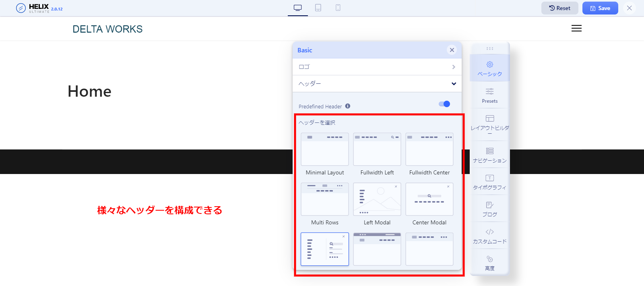Toggle the Predefined Header switch
The image size is (644, 286).
(444, 104)
